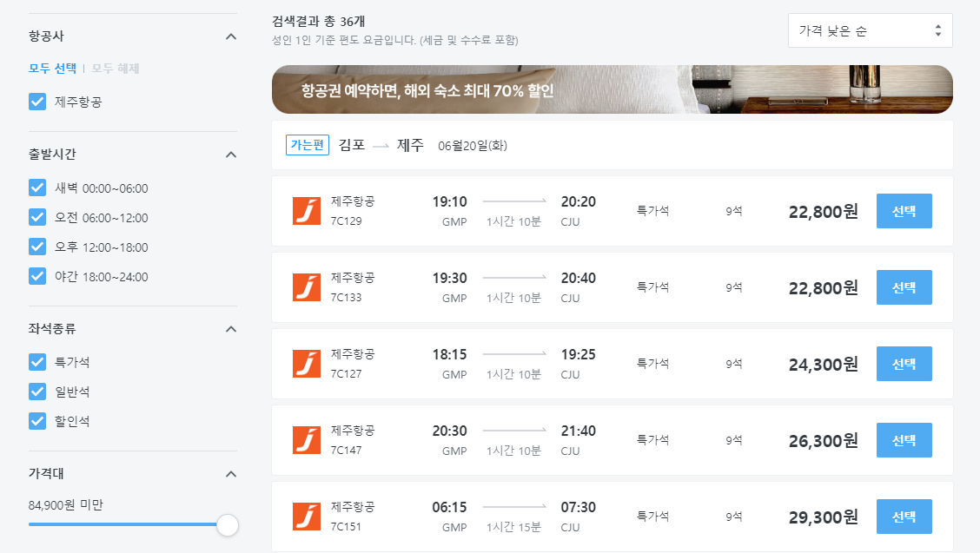Click the sort arrows icon beside 가격 낮은 순
The height and width of the screenshot is (553, 980).
tap(938, 30)
